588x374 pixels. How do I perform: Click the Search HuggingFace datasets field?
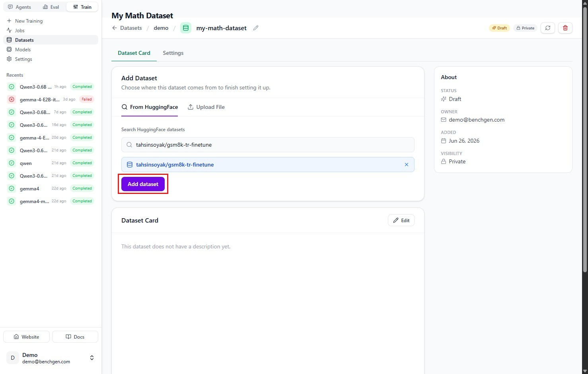(x=268, y=145)
